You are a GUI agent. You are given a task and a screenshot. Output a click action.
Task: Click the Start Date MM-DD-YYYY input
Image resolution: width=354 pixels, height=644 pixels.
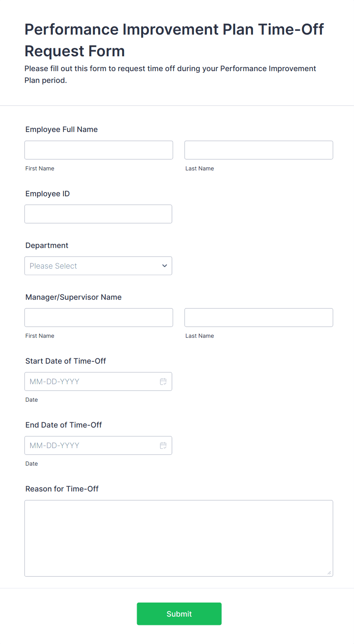91,382
